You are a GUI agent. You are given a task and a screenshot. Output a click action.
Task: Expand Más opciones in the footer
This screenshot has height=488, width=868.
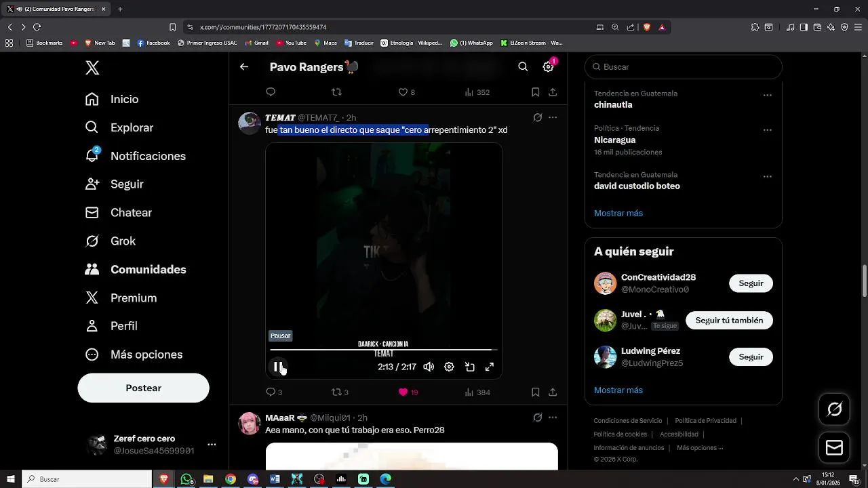(x=700, y=448)
